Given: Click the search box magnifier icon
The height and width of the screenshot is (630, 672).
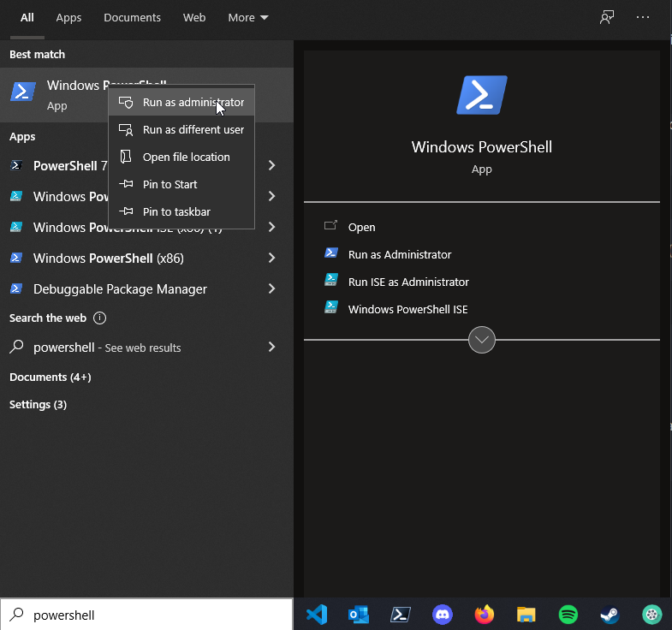Looking at the screenshot, I should coord(16,615).
